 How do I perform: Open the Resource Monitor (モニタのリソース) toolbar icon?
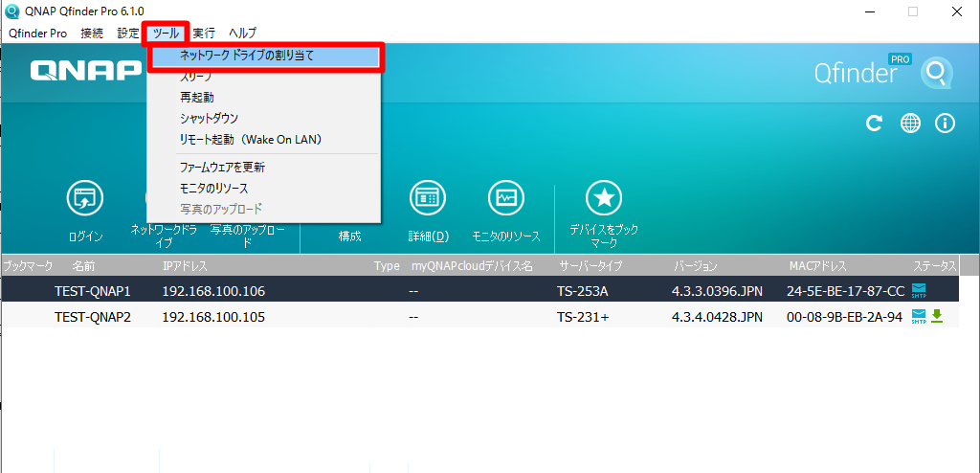pos(505,198)
